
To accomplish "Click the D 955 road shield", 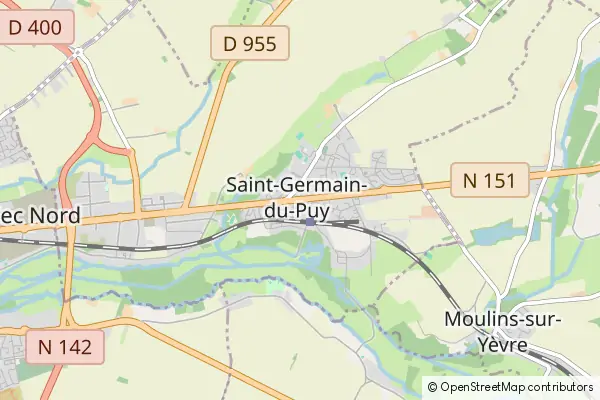I will (250, 43).
